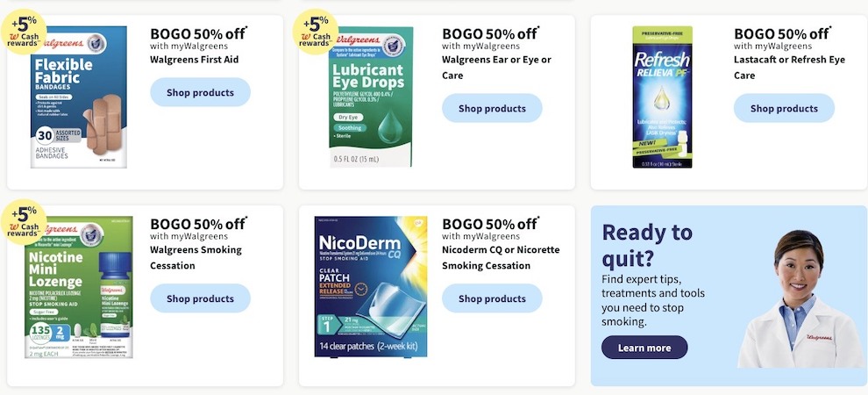Screen dimensions: 868x395
Task: Click the 5% Cash rewards badge on lozenges
Action: pos(24,222)
